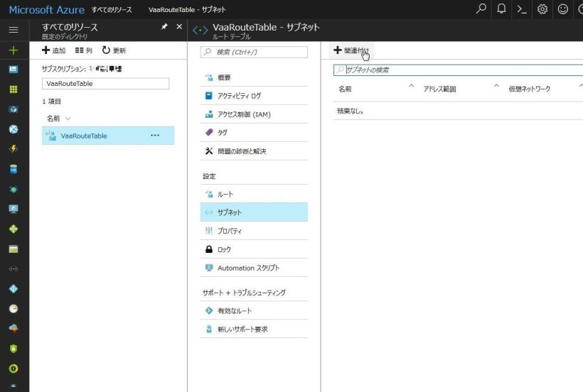
Task: Open アクセス制御 (IAM) menu item
Action: (x=243, y=114)
